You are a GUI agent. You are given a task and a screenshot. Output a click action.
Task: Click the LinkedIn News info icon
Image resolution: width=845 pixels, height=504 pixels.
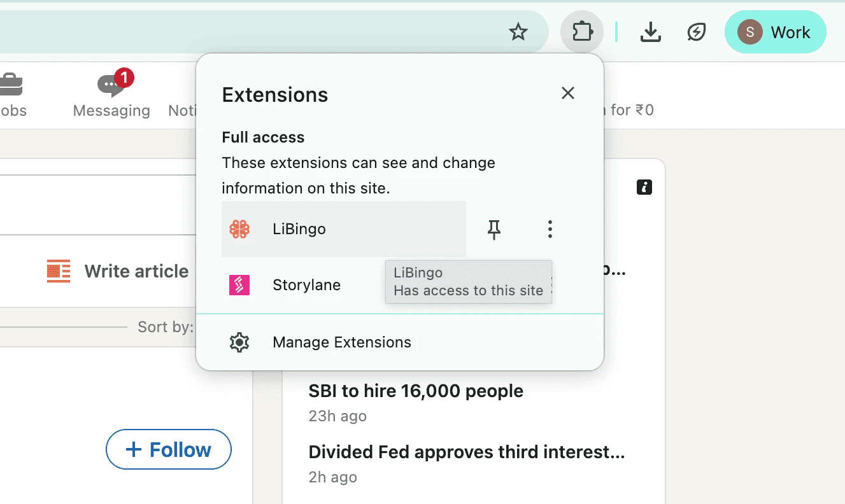pos(644,187)
